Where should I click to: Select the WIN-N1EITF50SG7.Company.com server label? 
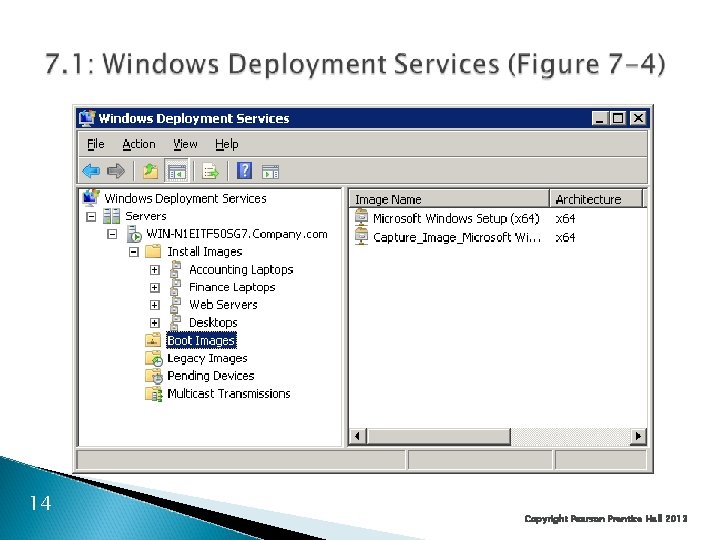pos(236,234)
